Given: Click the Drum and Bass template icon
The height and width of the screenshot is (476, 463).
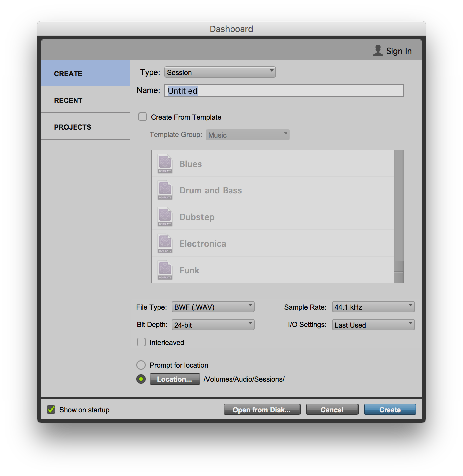Looking at the screenshot, I should click(165, 190).
